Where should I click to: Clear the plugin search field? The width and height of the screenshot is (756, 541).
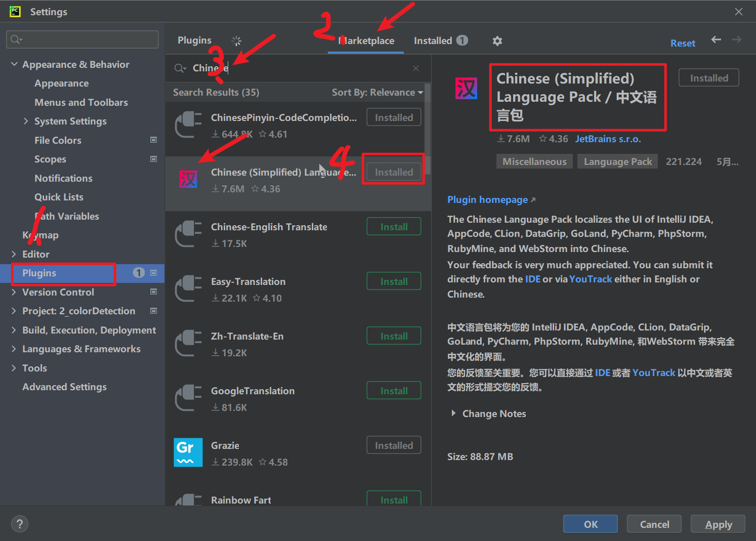(x=416, y=68)
